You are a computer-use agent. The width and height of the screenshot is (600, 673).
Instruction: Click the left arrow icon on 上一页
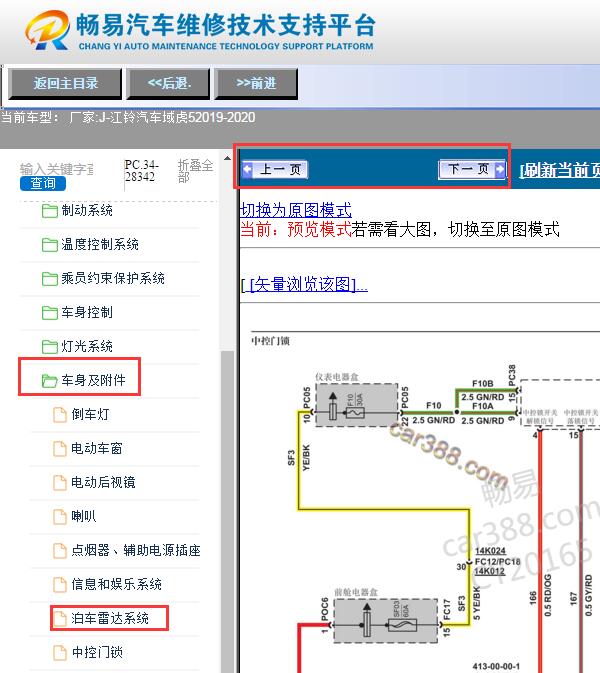click(248, 169)
